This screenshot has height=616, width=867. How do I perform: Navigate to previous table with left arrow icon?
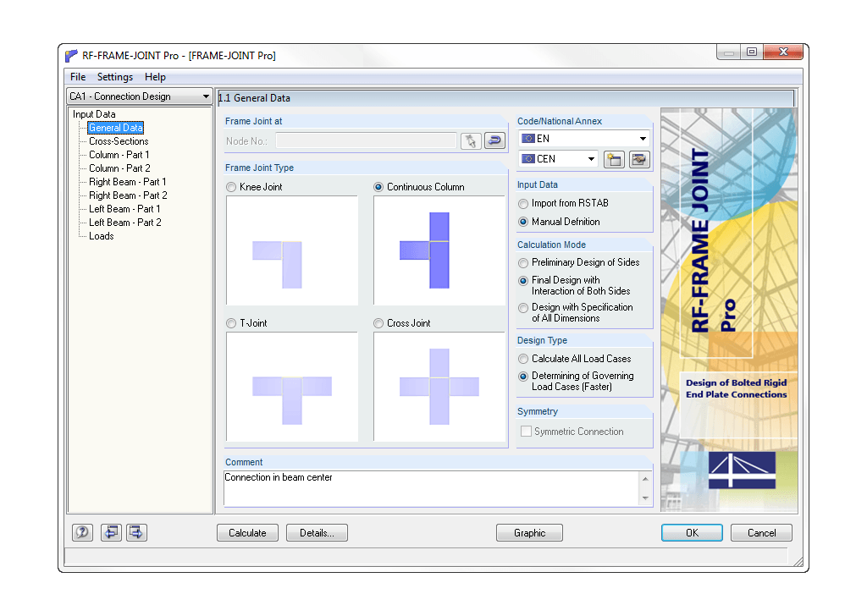(111, 532)
